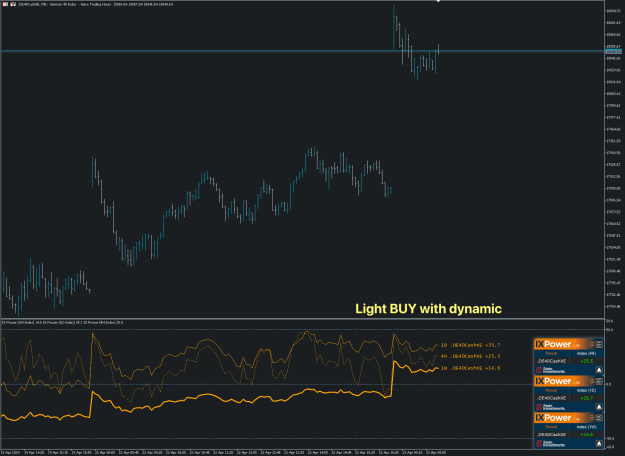Click Stein Investments logo on the +25.5 panel
The image size is (625, 456).
pos(550,370)
